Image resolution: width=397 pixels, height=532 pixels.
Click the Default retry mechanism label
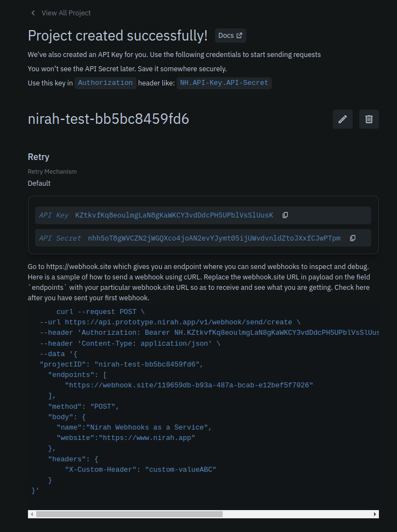pyautogui.click(x=38, y=183)
